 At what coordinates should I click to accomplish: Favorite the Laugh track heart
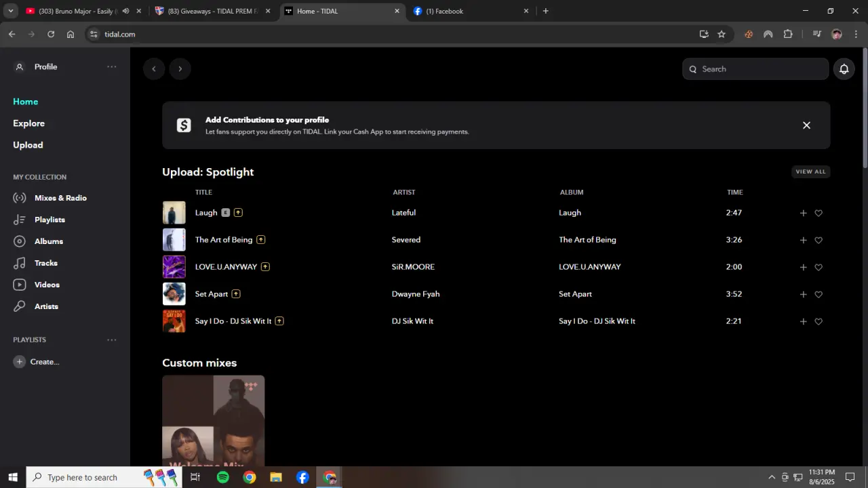coord(818,213)
